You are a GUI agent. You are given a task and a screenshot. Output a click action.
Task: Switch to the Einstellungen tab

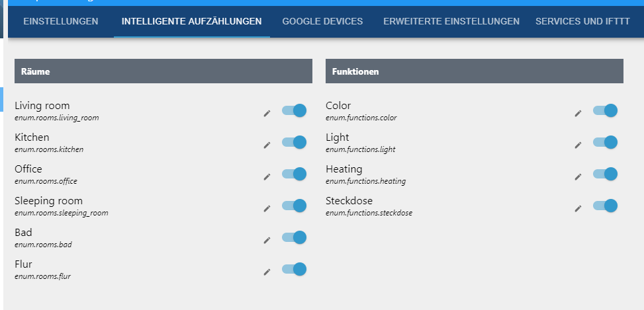tap(61, 21)
